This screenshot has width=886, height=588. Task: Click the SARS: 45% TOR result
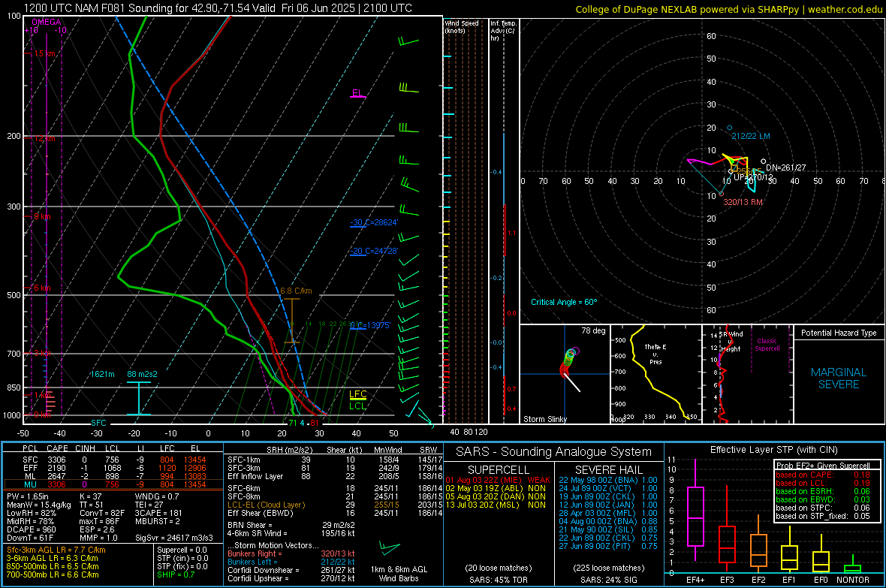tap(498, 580)
